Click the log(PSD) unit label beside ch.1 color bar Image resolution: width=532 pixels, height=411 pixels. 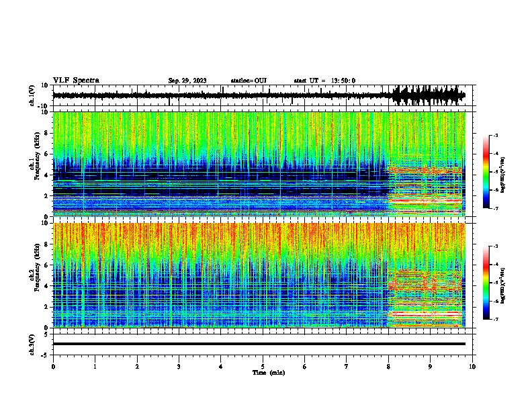tap(503, 175)
